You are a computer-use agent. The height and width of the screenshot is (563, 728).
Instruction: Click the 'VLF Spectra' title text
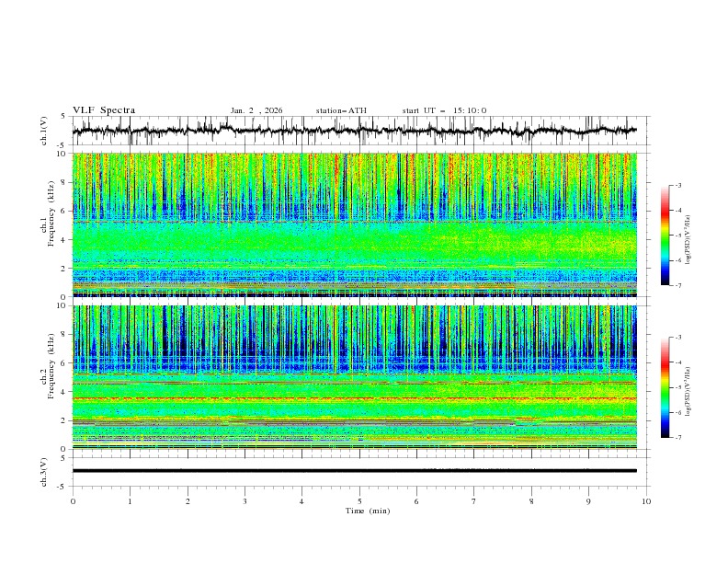104,110
